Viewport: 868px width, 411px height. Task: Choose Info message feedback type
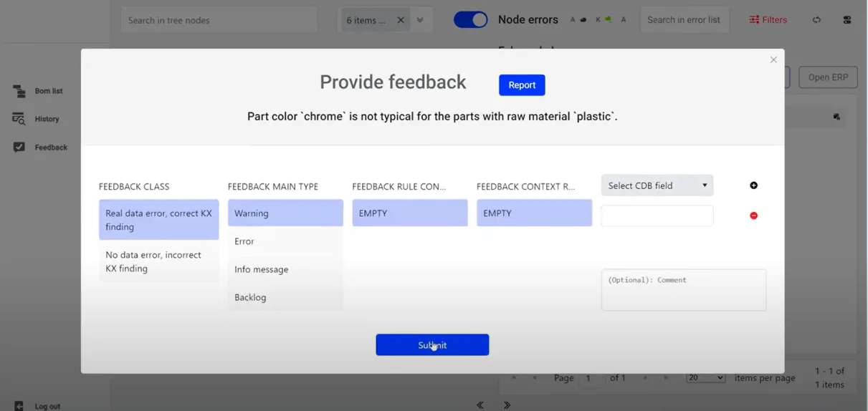coord(285,269)
